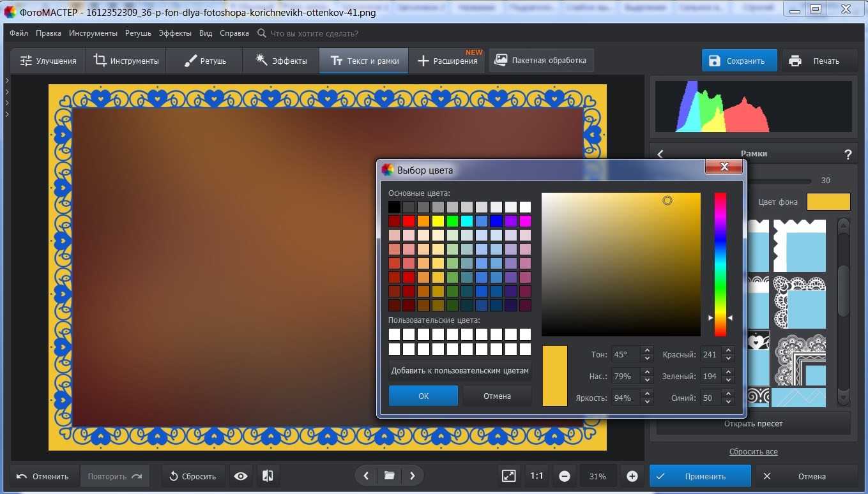Viewport: 868px width, 494px height.
Task: Click the help question mark icon
Action: tap(848, 154)
